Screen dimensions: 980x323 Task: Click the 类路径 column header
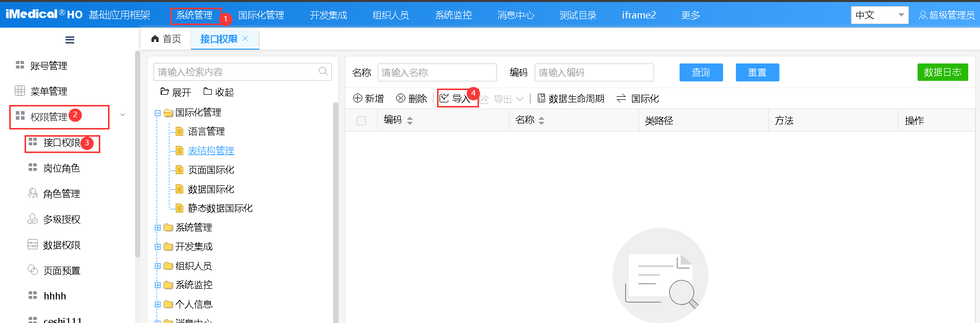[704, 121]
